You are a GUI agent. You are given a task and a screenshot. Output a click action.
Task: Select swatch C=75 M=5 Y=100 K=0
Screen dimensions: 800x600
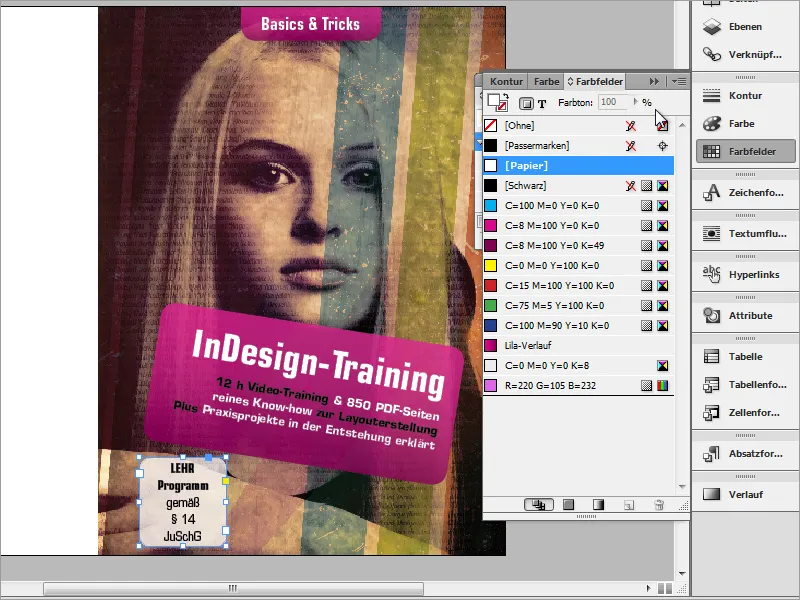578,306
